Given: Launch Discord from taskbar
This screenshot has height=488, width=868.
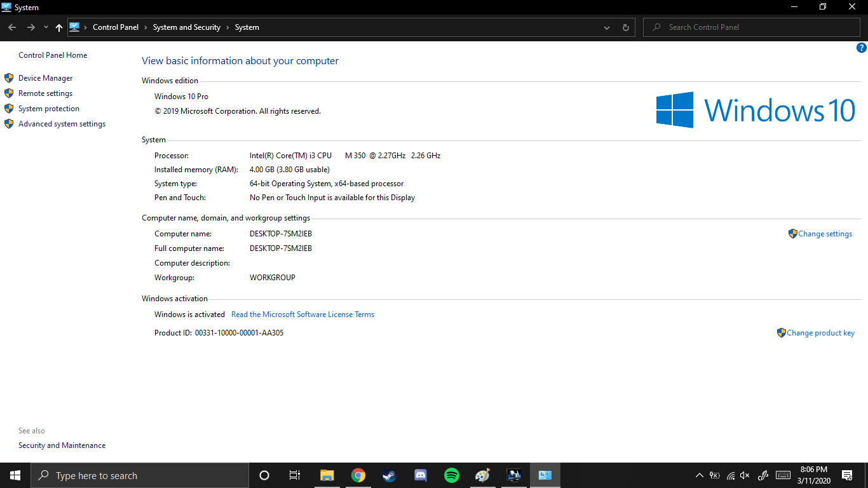Looking at the screenshot, I should [x=421, y=475].
